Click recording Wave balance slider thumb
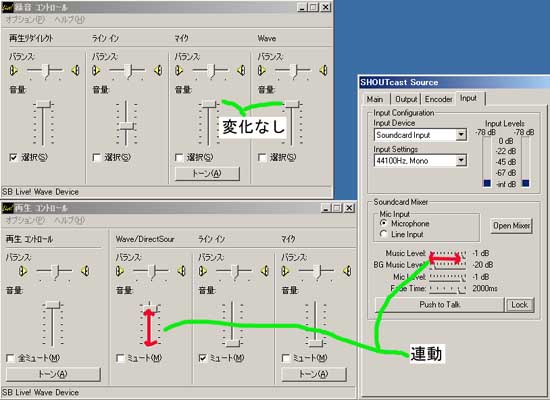Viewport: 550px width, 400px height. pos(294,71)
